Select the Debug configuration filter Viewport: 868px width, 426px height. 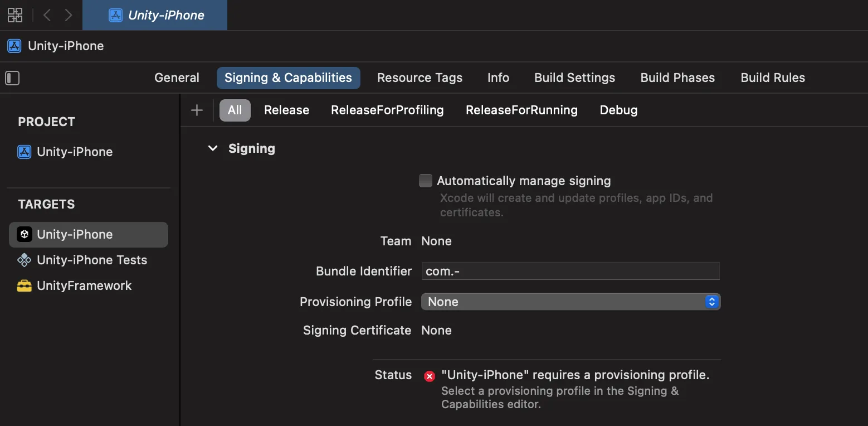(618, 110)
